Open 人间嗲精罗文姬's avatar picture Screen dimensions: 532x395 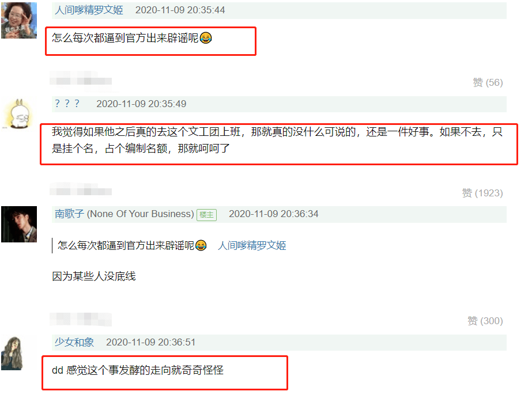[19, 20]
